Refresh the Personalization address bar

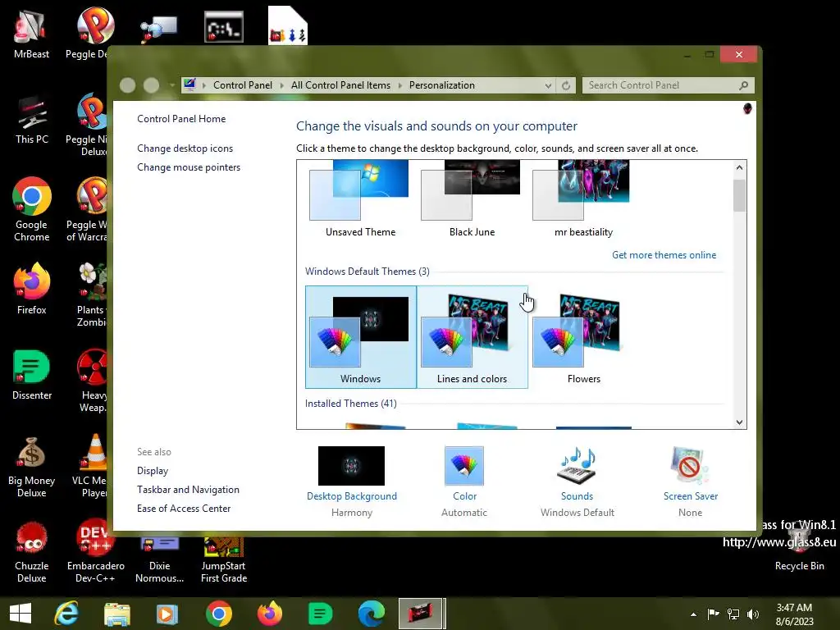click(x=566, y=85)
